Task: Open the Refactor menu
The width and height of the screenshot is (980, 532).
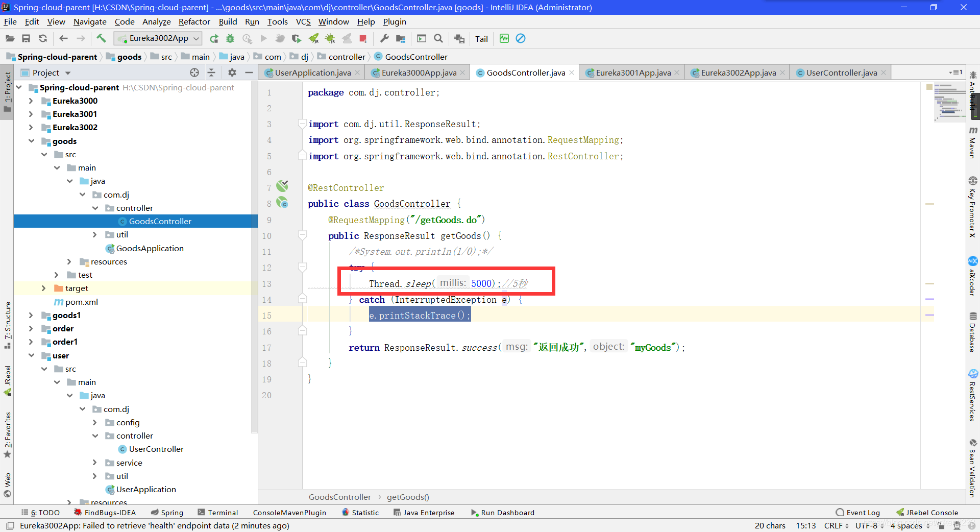Action: pos(194,21)
